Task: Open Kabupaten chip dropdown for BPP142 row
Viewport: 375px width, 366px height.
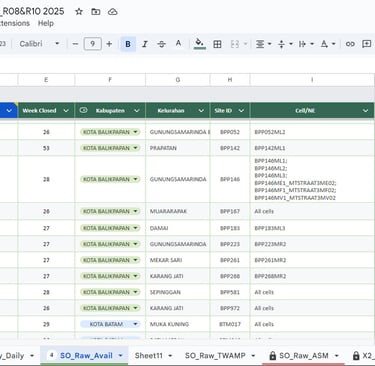Action: pyautogui.click(x=135, y=148)
